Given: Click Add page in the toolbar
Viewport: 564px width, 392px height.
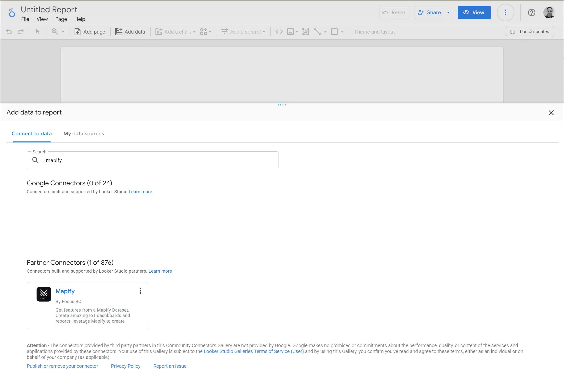Looking at the screenshot, I should click(x=90, y=32).
